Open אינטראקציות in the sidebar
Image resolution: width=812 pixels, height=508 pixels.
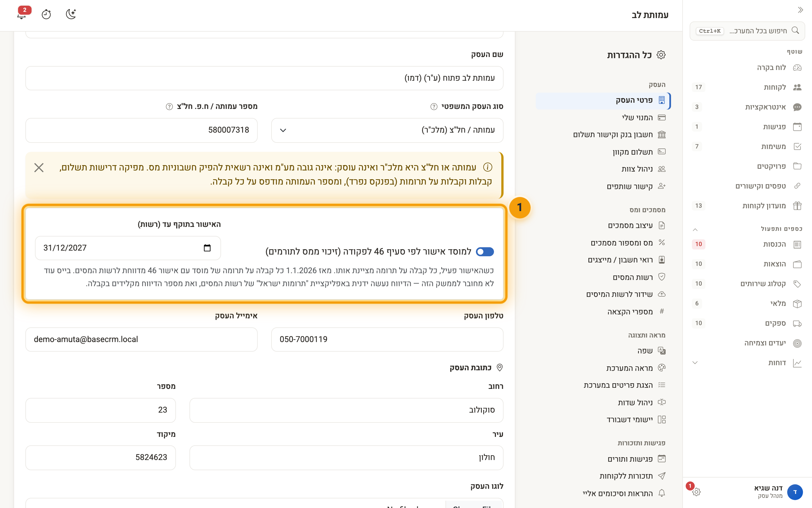point(747,107)
